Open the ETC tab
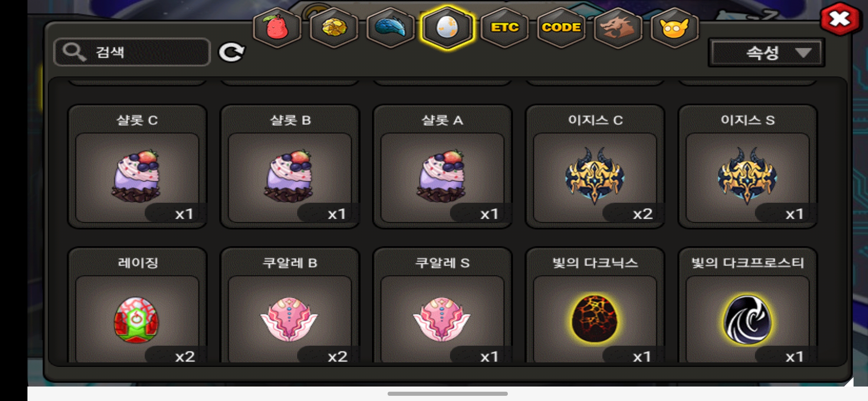This screenshot has width=868, height=401. pos(504,27)
